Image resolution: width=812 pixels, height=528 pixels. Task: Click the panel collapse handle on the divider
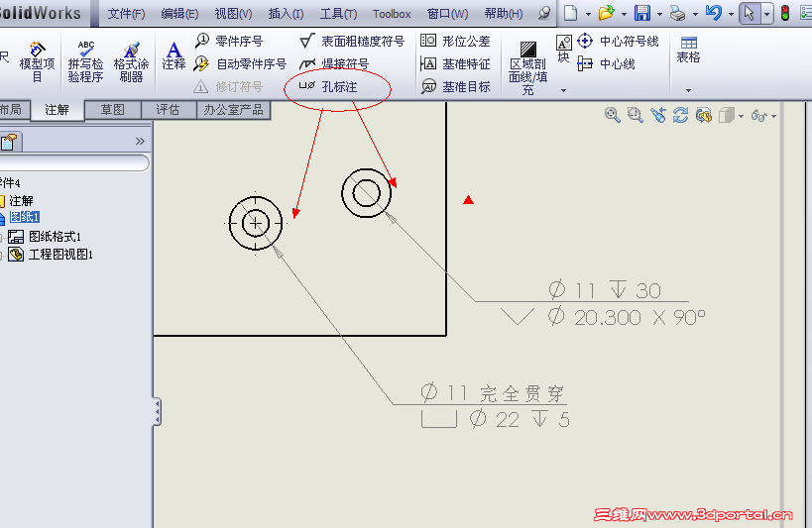coord(157,411)
